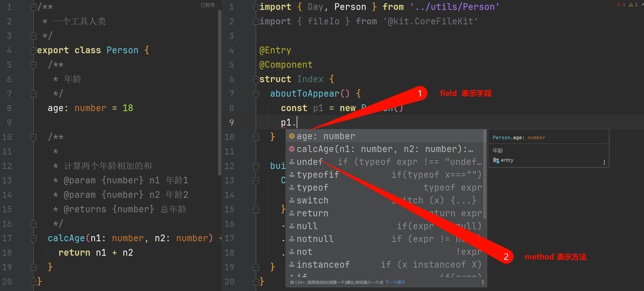Pick the instanceof completion entry
The width and height of the screenshot is (644, 291).
pyautogui.click(x=323, y=264)
